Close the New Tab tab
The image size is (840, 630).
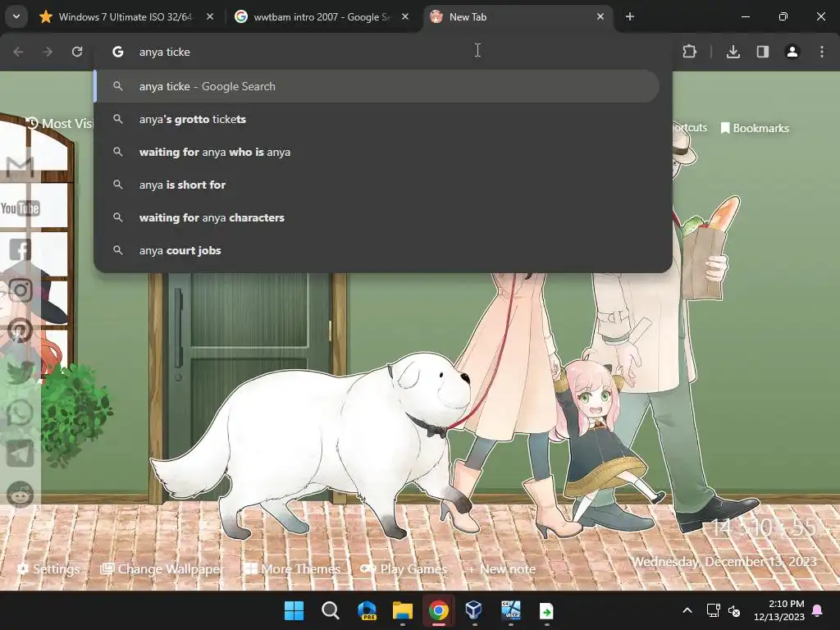[x=600, y=17]
